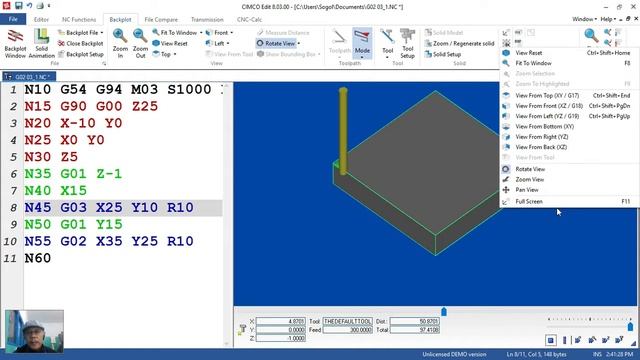Switch to the Editor tab
This screenshot has height=360, width=640.
point(41,20)
